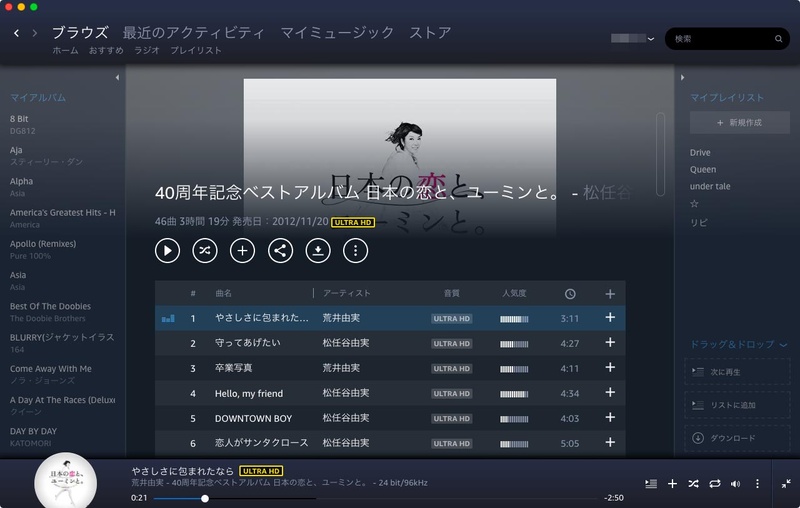Add Hello, my friend with its row plus
Image resolution: width=800 pixels, height=508 pixels.
610,392
